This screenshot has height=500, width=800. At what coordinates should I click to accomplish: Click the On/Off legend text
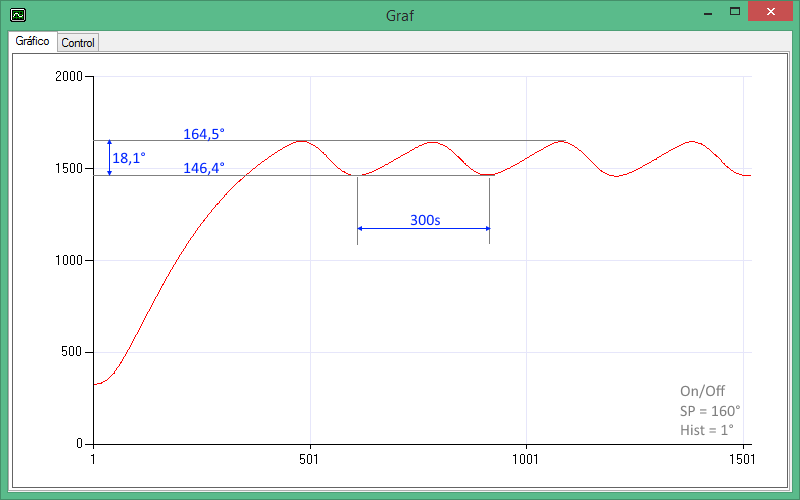coord(702,392)
